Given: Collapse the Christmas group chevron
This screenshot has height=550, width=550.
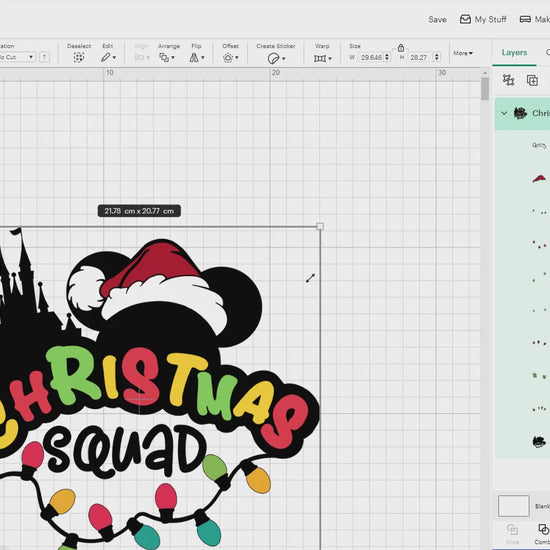Looking at the screenshot, I should 504,113.
